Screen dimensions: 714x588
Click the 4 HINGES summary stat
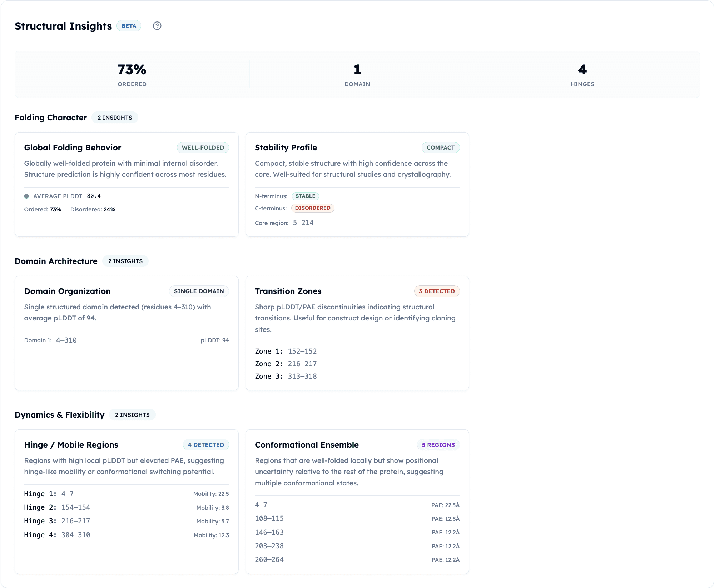point(582,74)
